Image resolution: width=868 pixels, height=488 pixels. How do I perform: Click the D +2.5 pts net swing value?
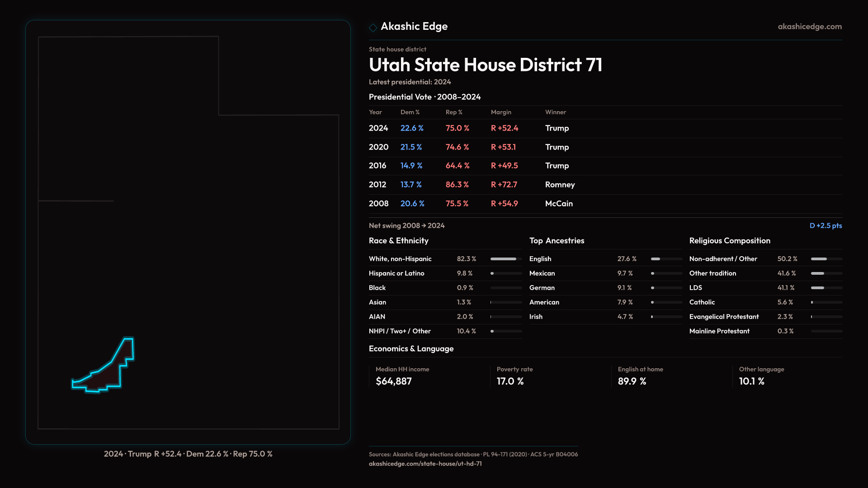click(826, 225)
